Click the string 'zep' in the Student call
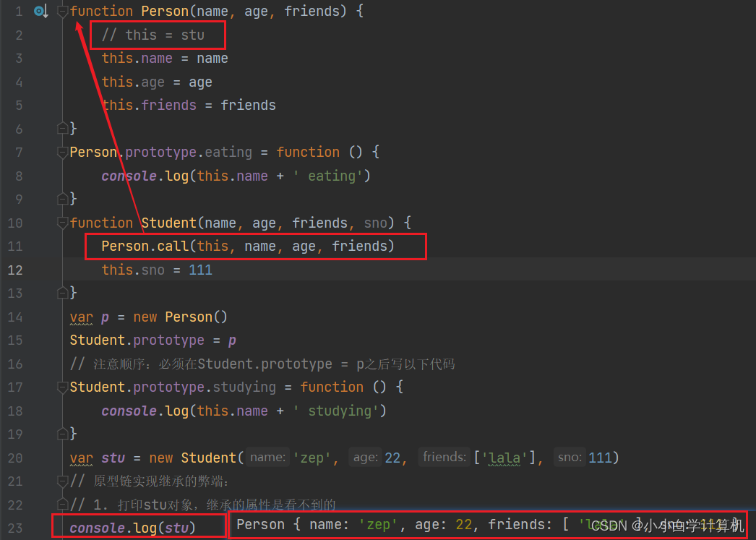 coord(312,458)
